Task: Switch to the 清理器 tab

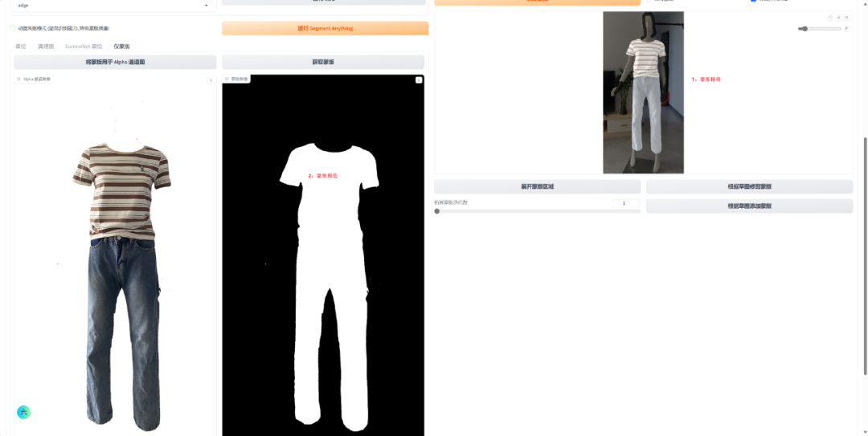Action: click(x=46, y=47)
